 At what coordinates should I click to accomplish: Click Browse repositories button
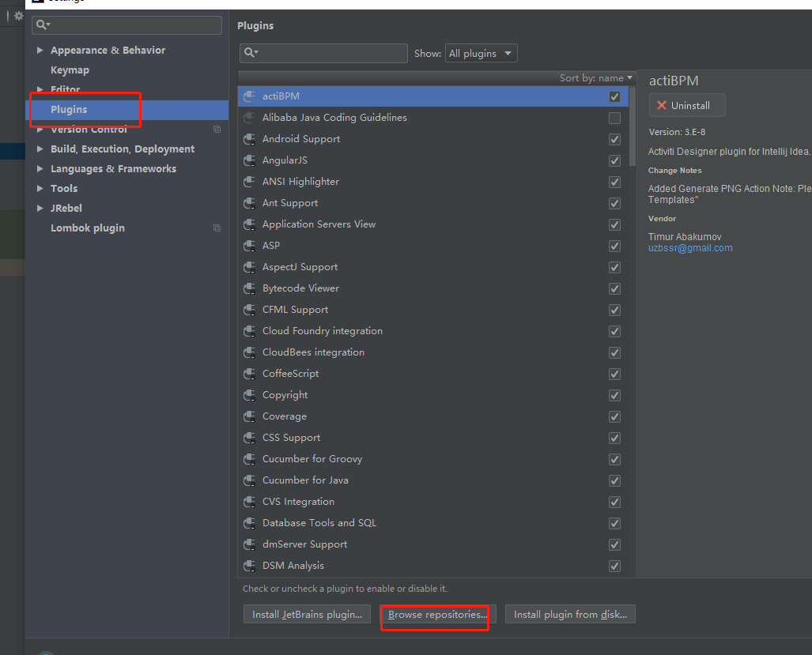[x=436, y=615]
